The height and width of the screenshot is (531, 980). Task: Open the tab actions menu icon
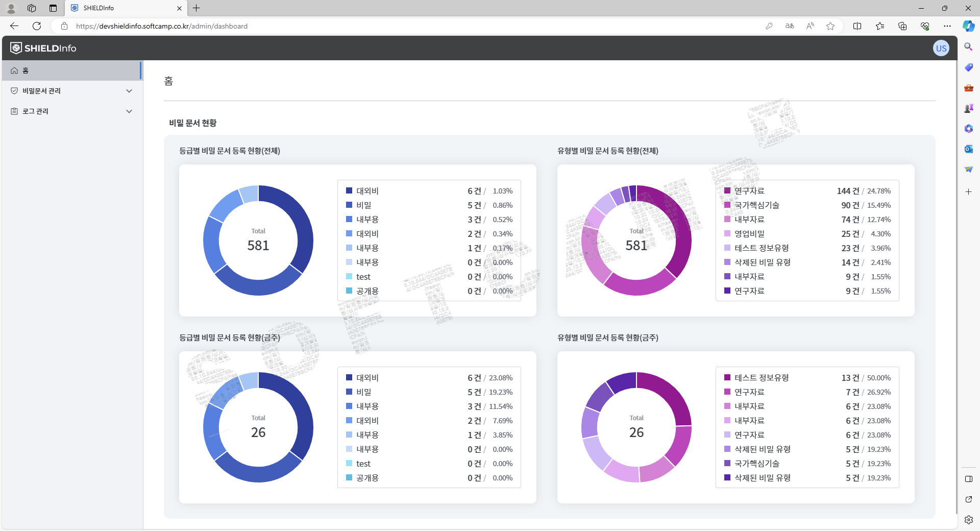53,8
